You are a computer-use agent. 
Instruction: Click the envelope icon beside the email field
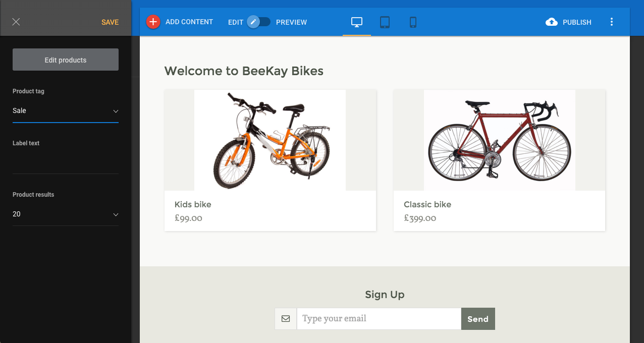[x=286, y=319]
